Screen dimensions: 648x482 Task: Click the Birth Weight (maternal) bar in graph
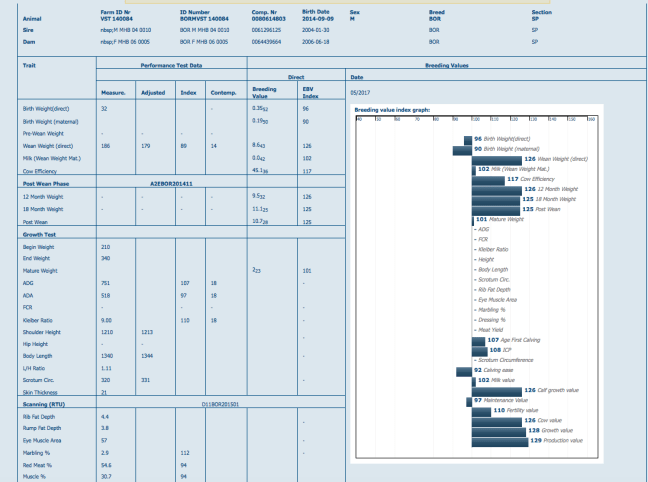[x=461, y=149]
